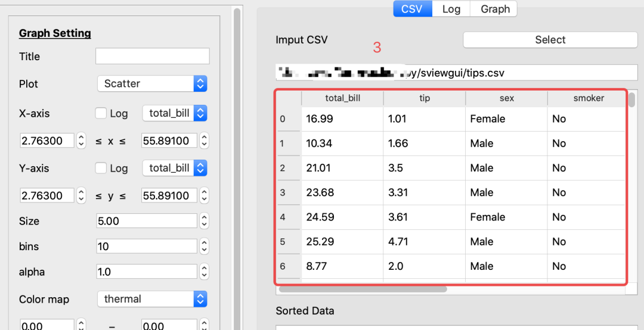Click the total_bill column header

342,98
